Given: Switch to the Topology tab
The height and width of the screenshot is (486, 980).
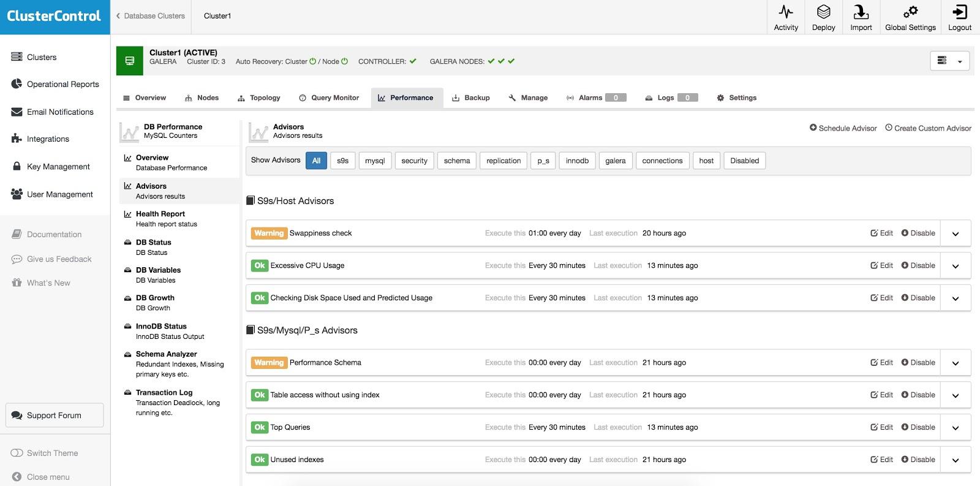Looking at the screenshot, I should [258, 97].
